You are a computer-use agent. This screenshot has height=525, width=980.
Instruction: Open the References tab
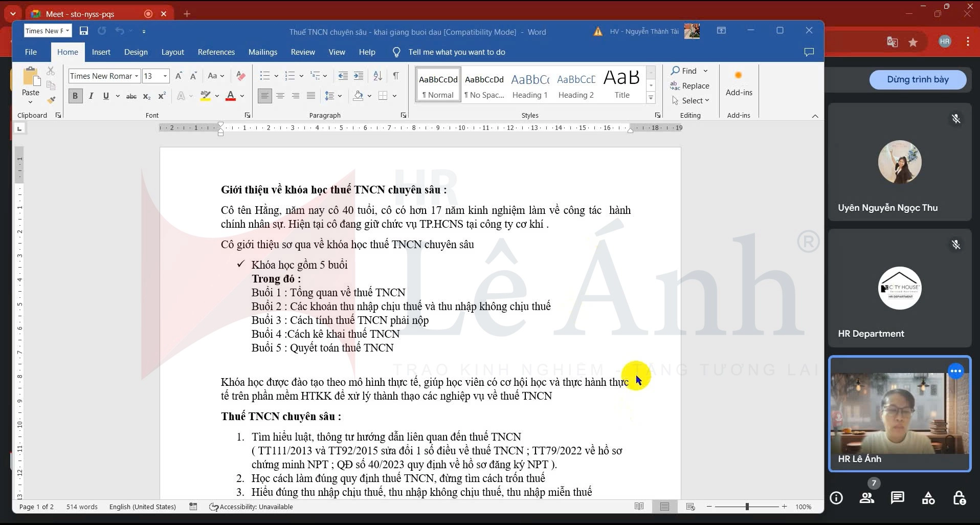tap(216, 52)
